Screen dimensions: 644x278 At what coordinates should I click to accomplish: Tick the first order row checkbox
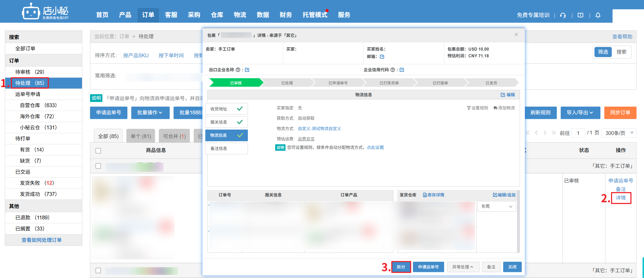point(98,166)
